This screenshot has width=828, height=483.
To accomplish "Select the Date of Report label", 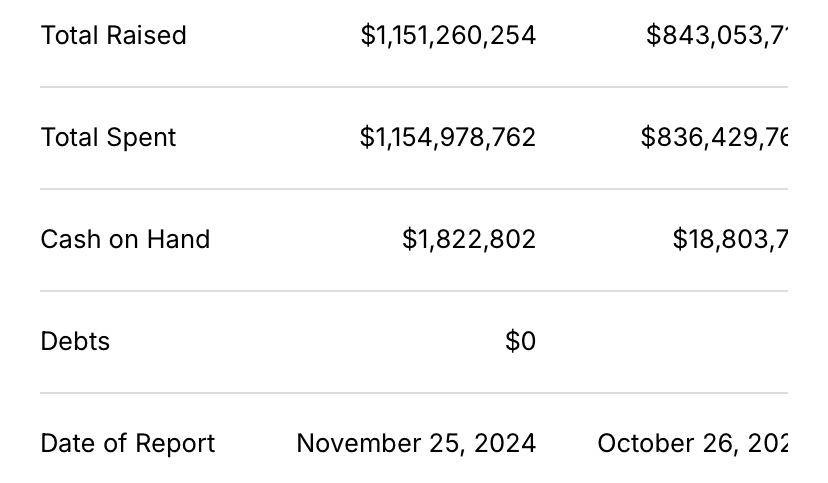I will 128,443.
